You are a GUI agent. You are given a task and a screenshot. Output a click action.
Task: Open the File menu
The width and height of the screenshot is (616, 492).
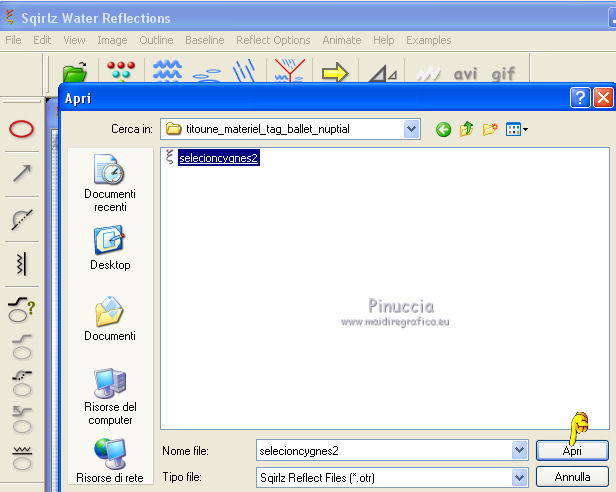click(x=13, y=40)
